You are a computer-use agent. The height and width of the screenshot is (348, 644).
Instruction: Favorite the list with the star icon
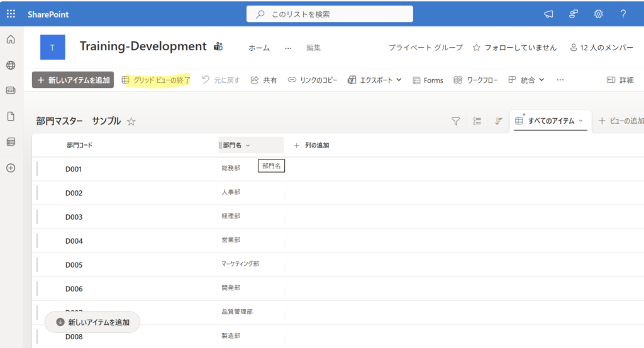[131, 121]
